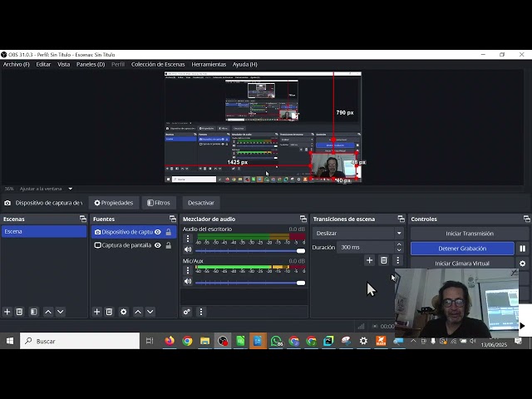Move scene up arrow in Escenas
The height and width of the screenshot is (399, 532).
coord(48,312)
